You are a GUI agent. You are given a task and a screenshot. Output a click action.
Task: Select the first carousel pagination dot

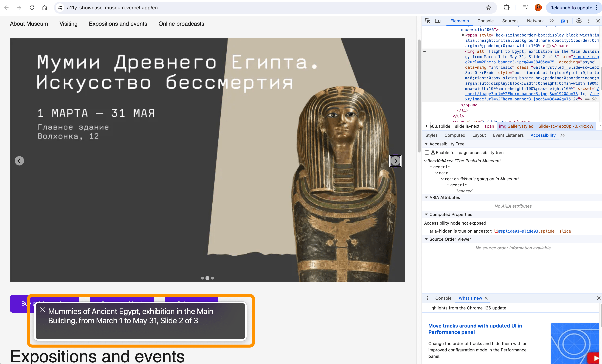pyautogui.click(x=202, y=278)
